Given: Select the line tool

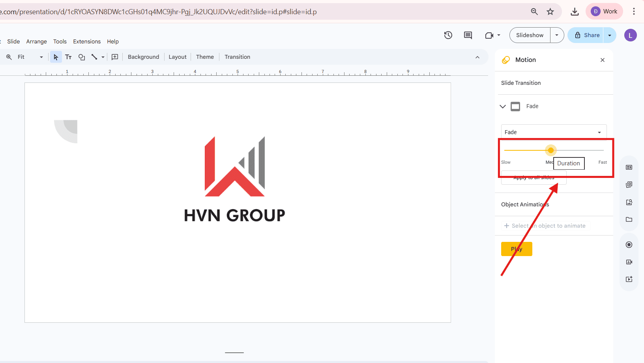Looking at the screenshot, I should (94, 57).
